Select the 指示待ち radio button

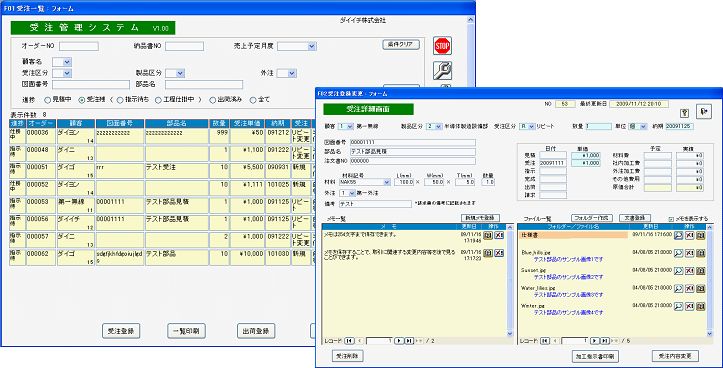[120, 100]
